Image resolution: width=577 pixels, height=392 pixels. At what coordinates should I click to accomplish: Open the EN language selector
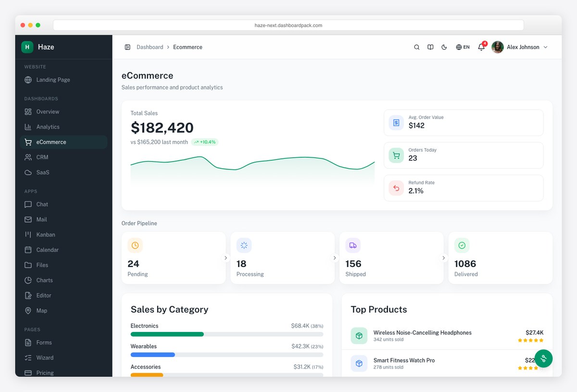tap(463, 47)
